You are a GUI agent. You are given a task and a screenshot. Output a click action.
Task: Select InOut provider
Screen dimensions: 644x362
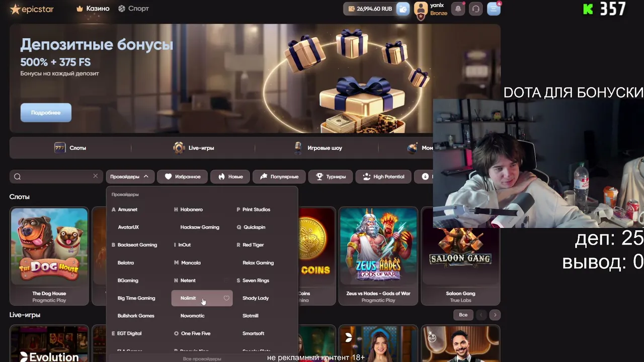coord(186,245)
